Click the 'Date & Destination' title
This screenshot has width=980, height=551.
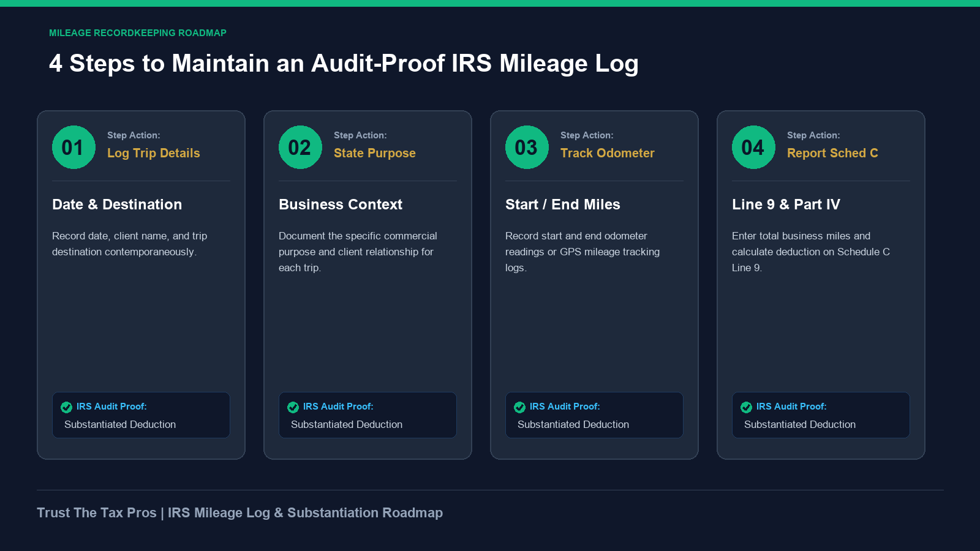pos(117,204)
